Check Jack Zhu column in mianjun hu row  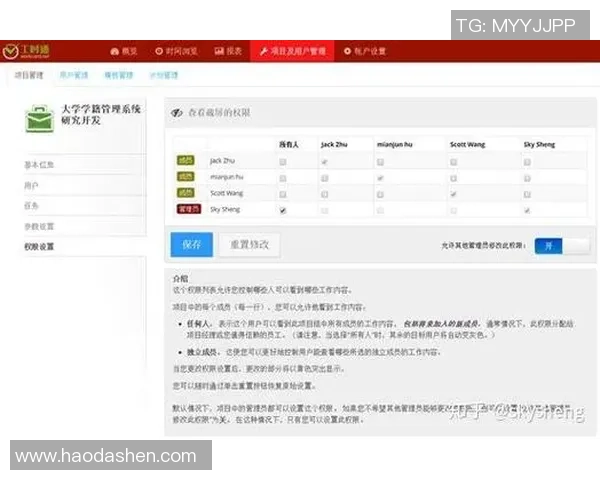[x=324, y=178]
